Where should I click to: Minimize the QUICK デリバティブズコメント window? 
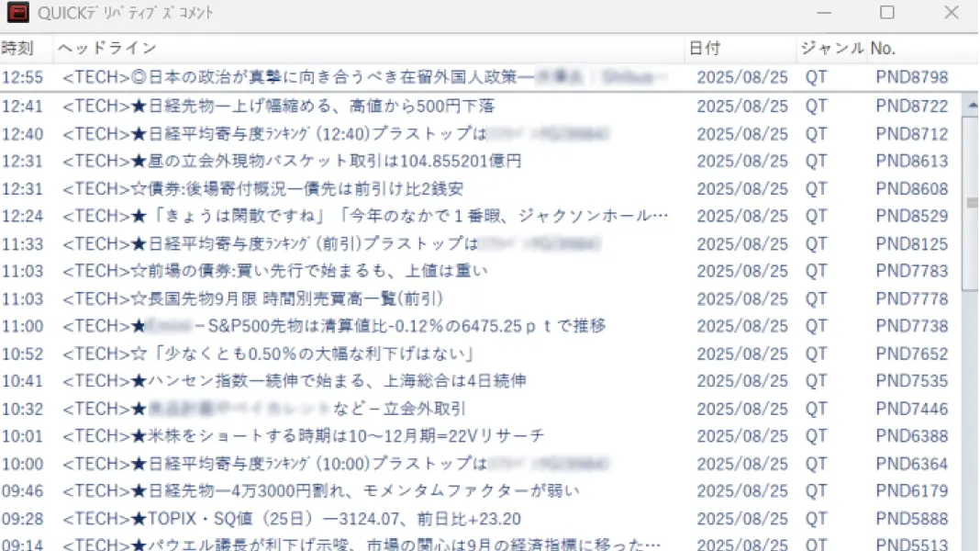pos(824,13)
